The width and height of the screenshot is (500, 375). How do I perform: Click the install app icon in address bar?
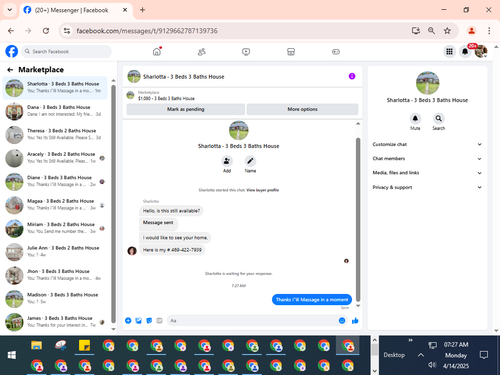[x=416, y=31]
